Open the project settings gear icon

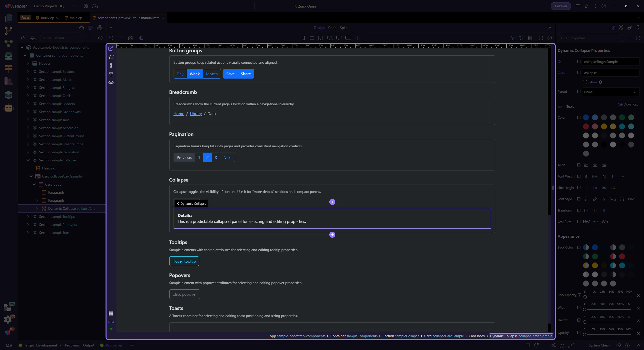[86, 6]
